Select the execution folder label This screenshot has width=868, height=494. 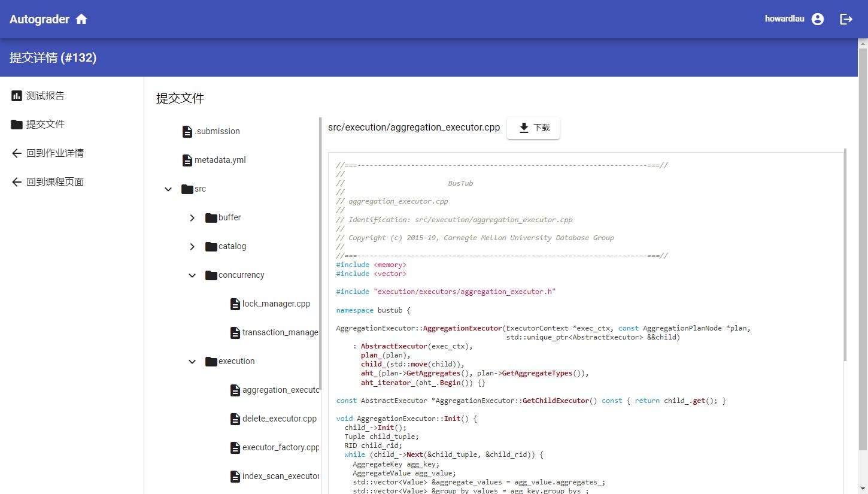236,361
